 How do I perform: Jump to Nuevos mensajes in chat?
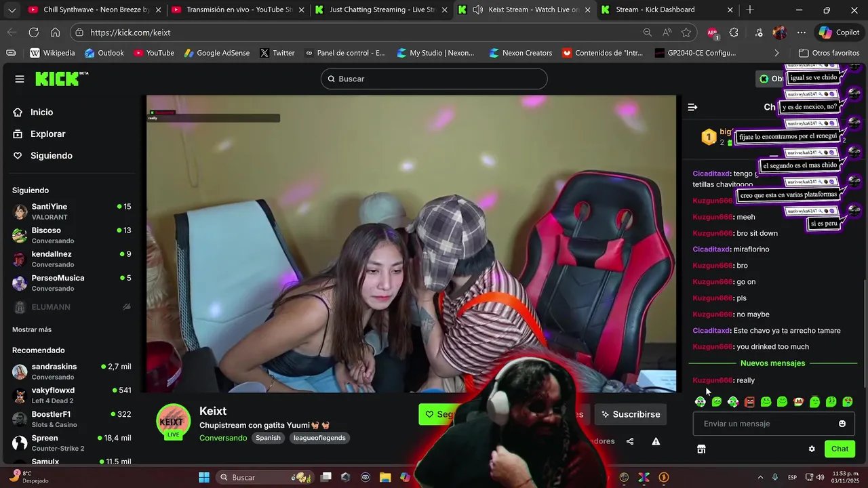772,363
